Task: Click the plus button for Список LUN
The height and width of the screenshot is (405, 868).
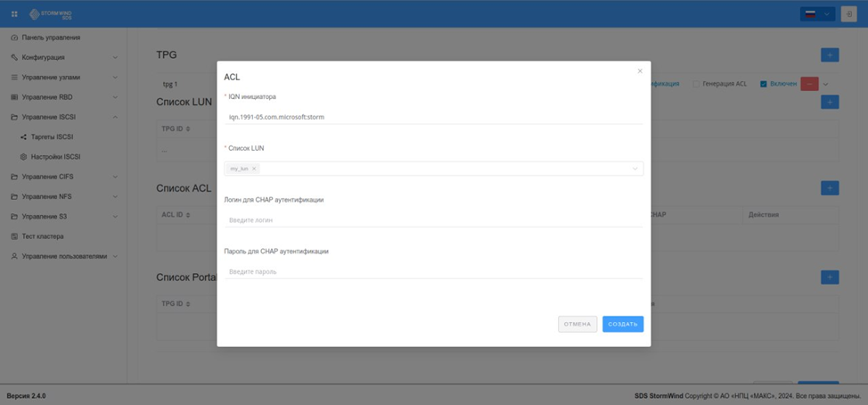Action: [x=830, y=102]
